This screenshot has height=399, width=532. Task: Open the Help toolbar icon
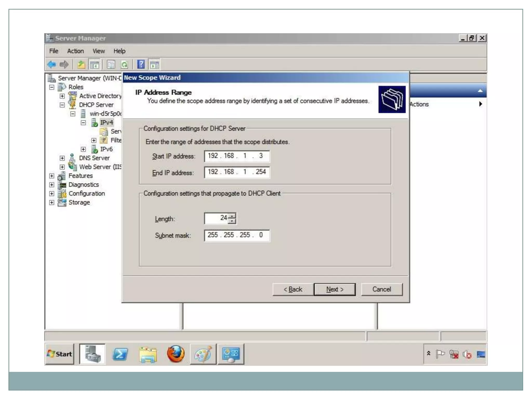click(x=141, y=64)
